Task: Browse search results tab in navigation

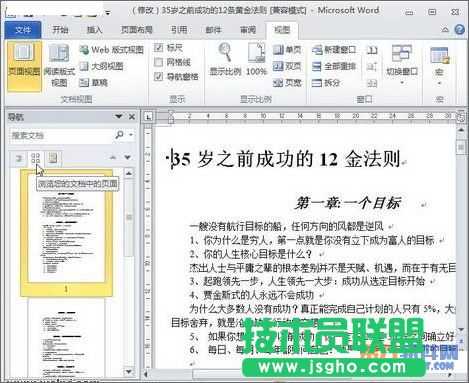Action: [53, 158]
